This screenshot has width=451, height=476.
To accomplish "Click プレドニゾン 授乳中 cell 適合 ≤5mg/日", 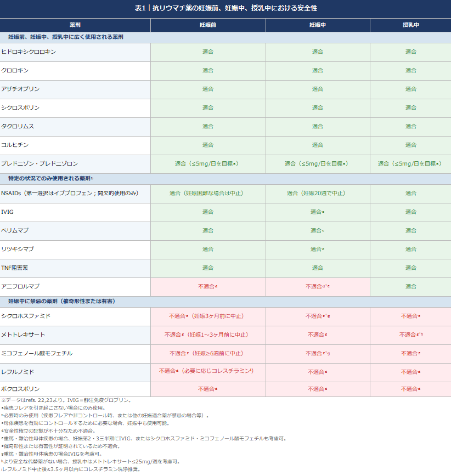I will [409, 163].
